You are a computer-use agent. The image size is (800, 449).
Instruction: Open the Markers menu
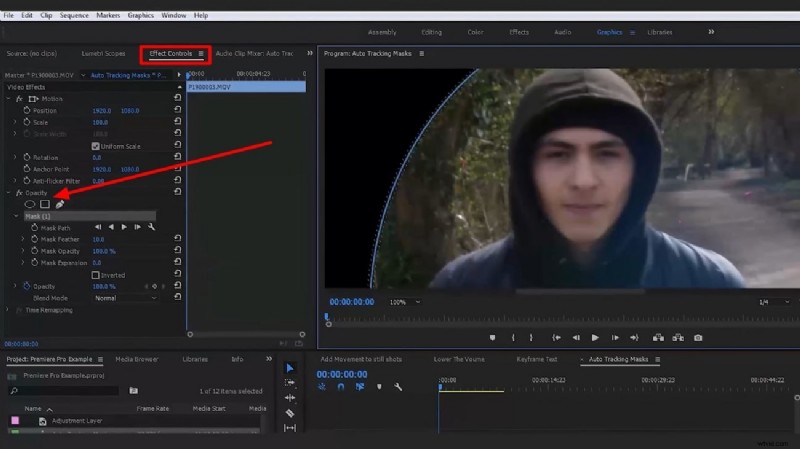[108, 15]
